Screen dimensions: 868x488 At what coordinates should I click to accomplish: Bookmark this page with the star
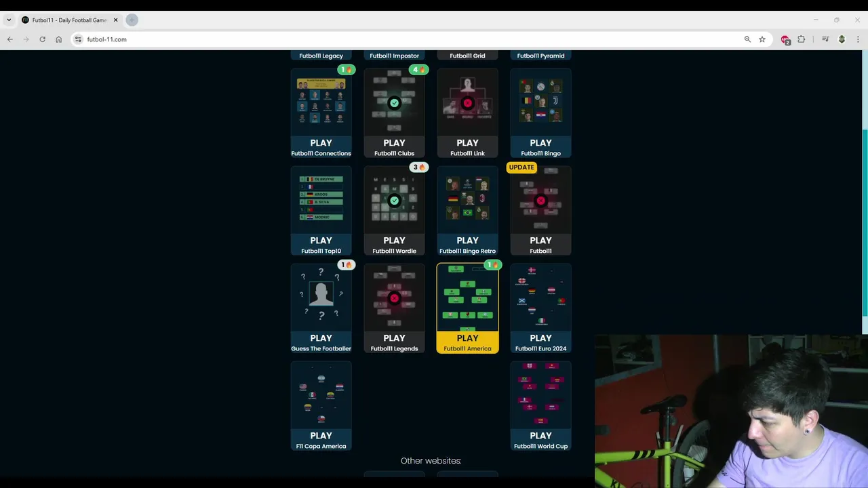click(x=762, y=39)
